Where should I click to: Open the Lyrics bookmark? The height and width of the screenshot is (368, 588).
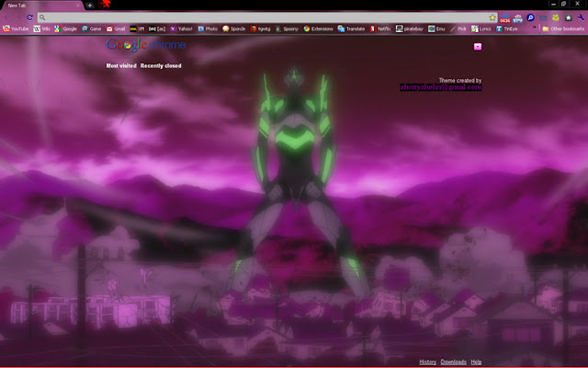(x=481, y=29)
